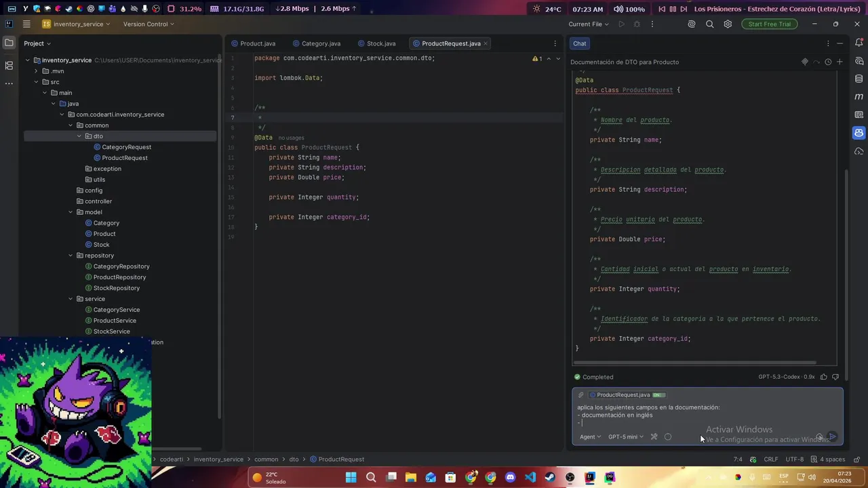
Task: Click the Run green arrow in the toolbar
Action: [x=621, y=24]
